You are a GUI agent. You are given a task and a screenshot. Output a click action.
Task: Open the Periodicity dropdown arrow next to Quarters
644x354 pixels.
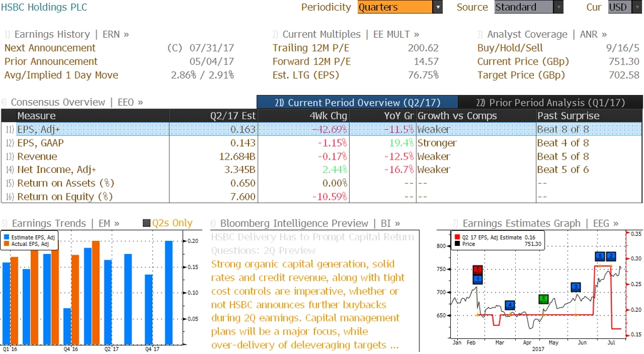coord(438,7)
